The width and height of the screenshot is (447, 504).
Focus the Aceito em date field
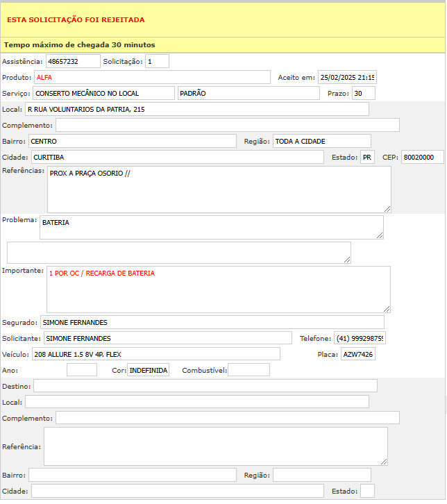click(346, 77)
